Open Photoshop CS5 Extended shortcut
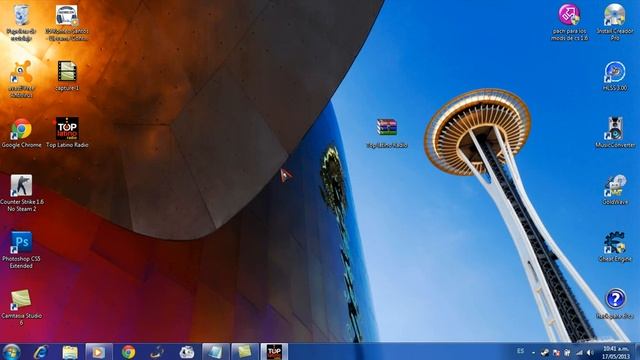 point(21,251)
